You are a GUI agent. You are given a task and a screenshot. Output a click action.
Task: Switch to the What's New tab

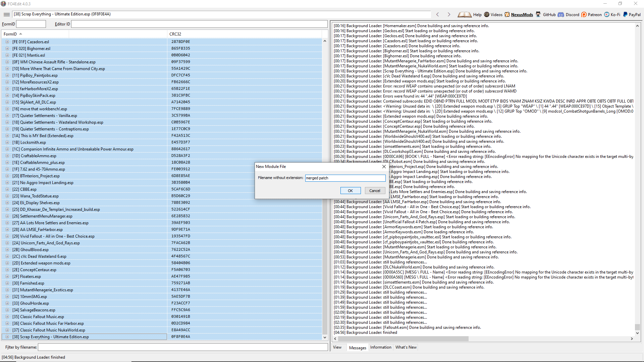click(406, 347)
